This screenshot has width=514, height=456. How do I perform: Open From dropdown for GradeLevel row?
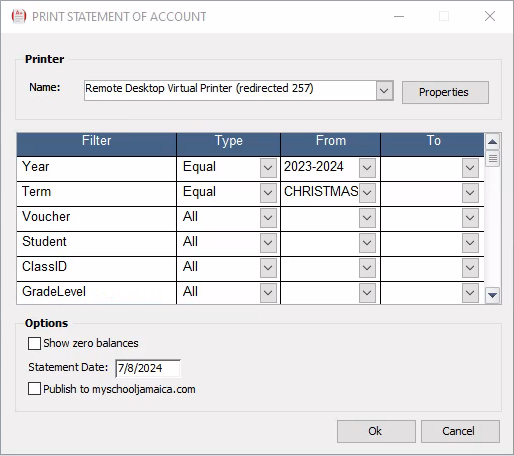tap(367, 293)
